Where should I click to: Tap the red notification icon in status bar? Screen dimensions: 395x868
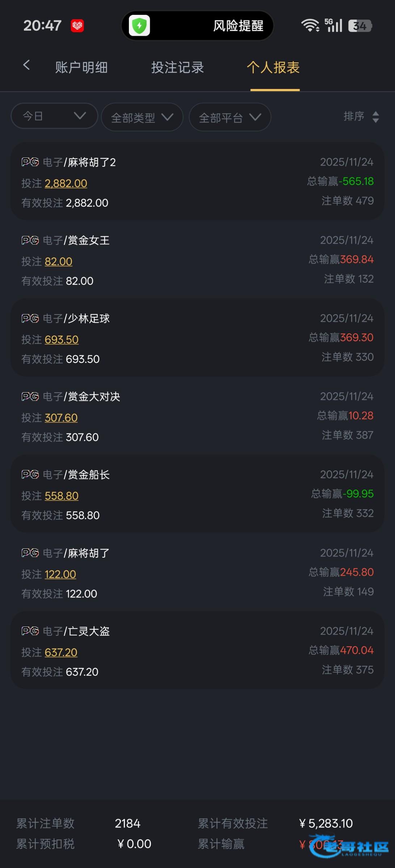[77, 26]
